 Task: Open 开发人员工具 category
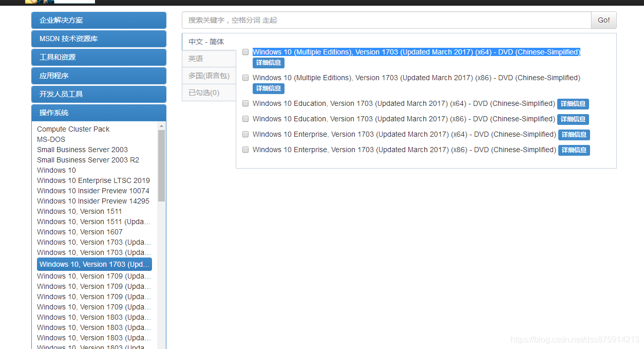click(99, 94)
